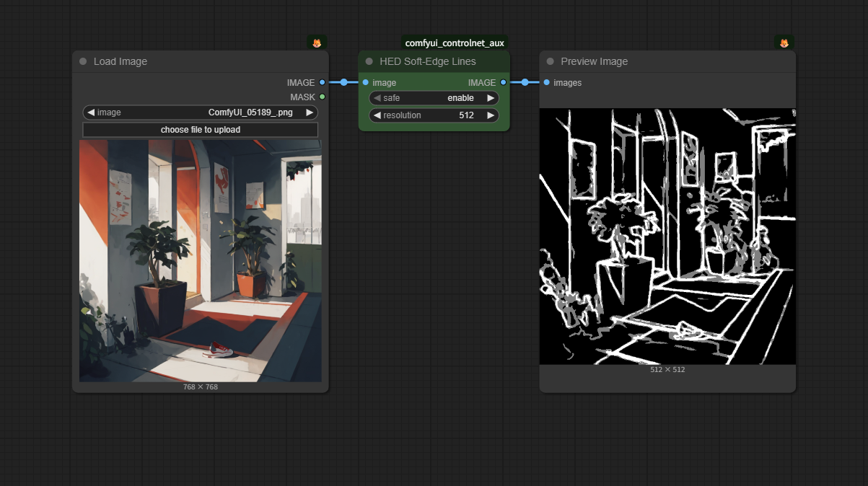868x486 pixels.
Task: Click the comfyui_controlnet_aux badge label
Action: pos(455,43)
